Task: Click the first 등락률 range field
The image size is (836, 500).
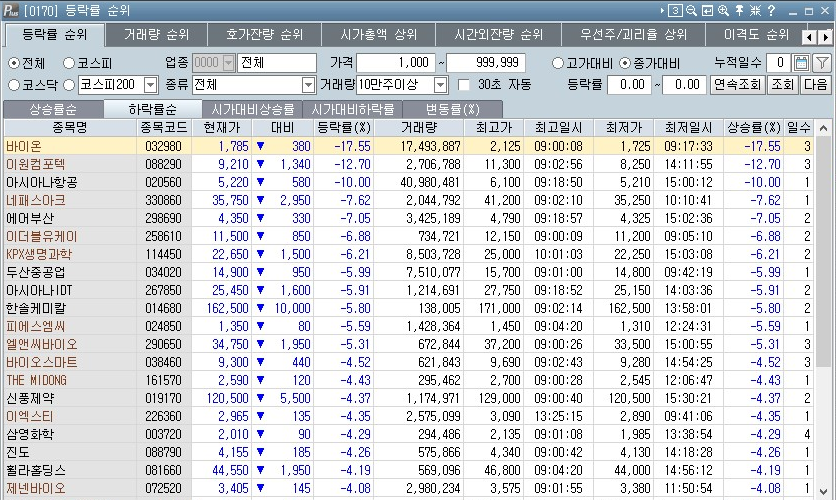Action: (x=629, y=85)
